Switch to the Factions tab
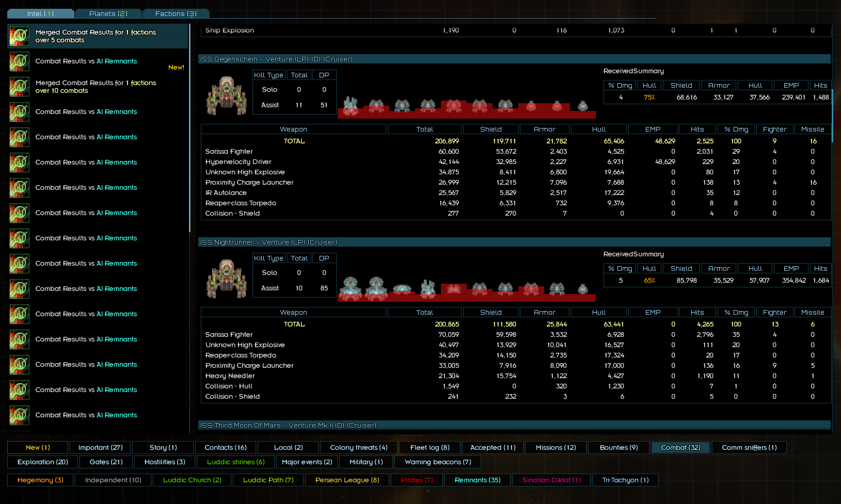 pyautogui.click(x=176, y=13)
